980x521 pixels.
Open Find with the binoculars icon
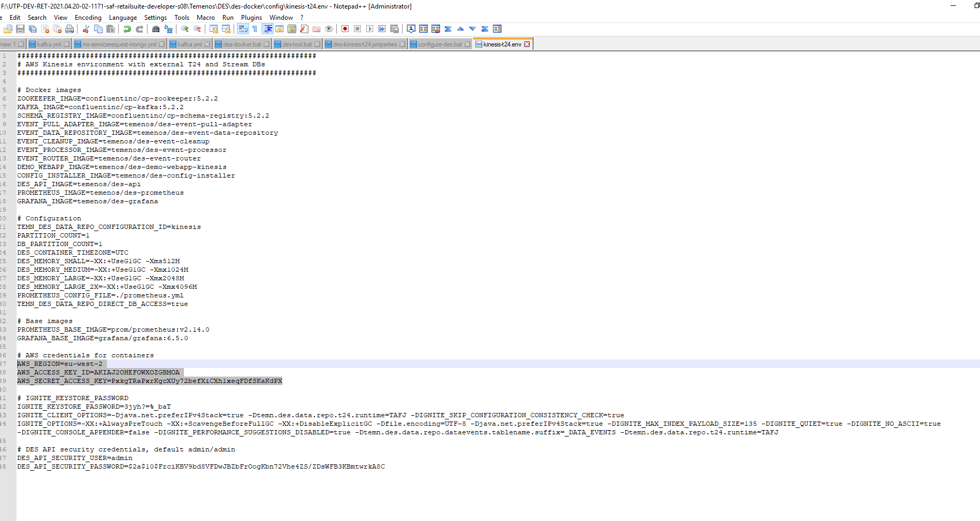coord(156,29)
